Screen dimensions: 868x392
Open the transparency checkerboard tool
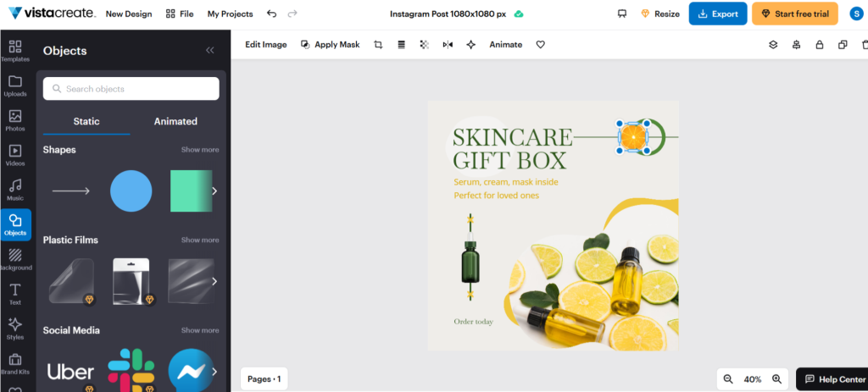point(425,45)
